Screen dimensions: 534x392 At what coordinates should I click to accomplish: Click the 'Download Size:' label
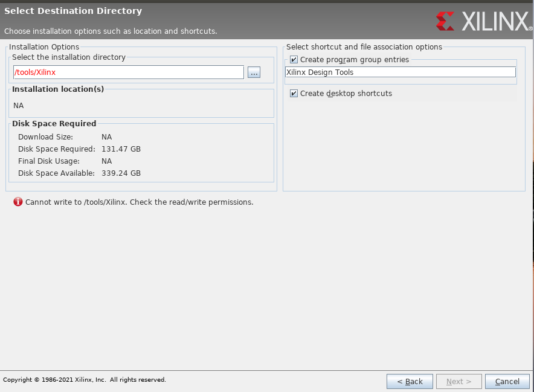[46, 137]
